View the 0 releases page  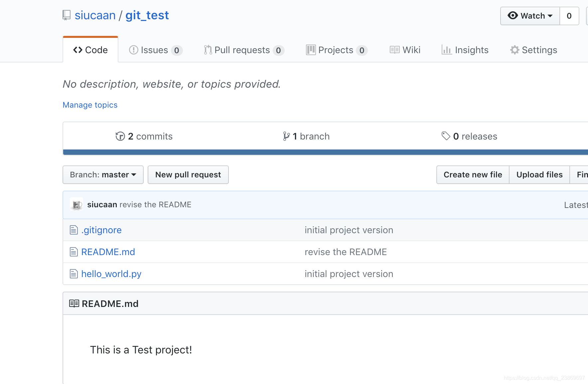click(x=469, y=136)
